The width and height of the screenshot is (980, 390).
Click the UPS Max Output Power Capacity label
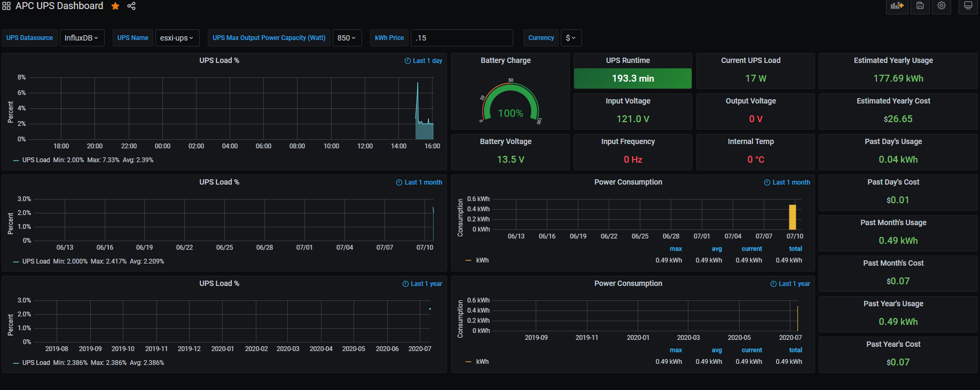269,38
